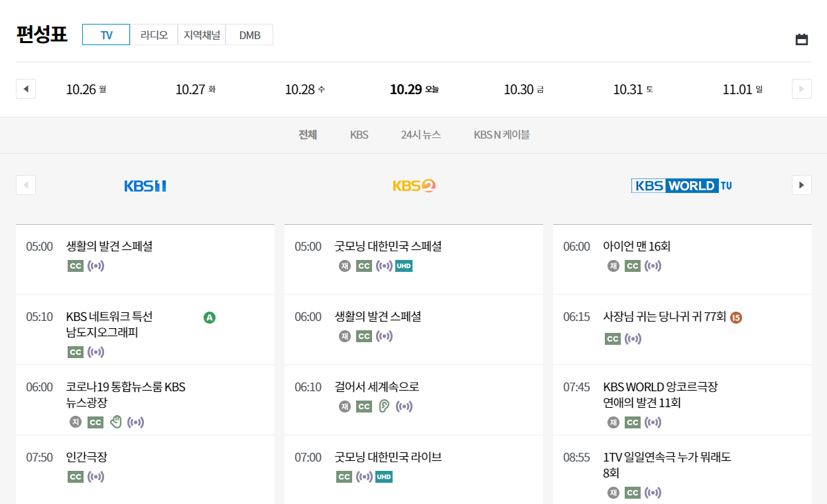Switch to the 라디오 tab
Viewport: 827px width, 504px height.
154,34
